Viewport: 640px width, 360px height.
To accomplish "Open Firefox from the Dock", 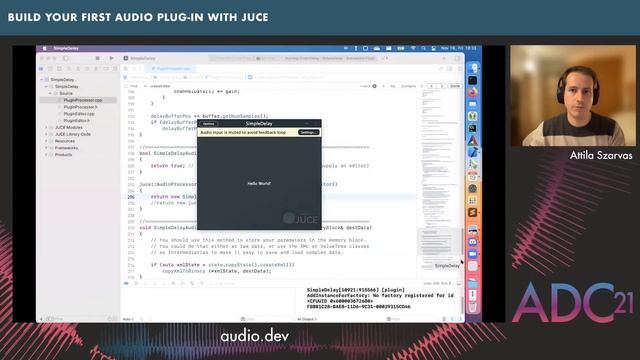I will [x=473, y=92].
